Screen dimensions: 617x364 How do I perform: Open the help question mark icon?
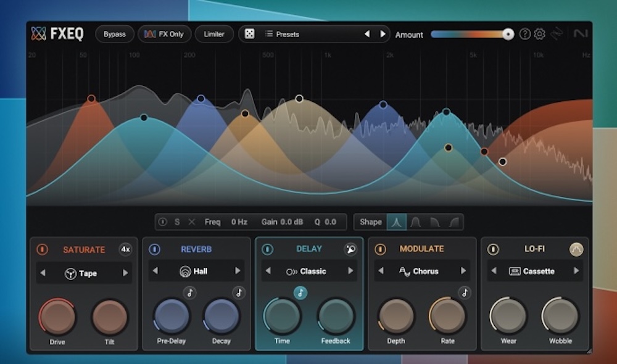pos(524,34)
